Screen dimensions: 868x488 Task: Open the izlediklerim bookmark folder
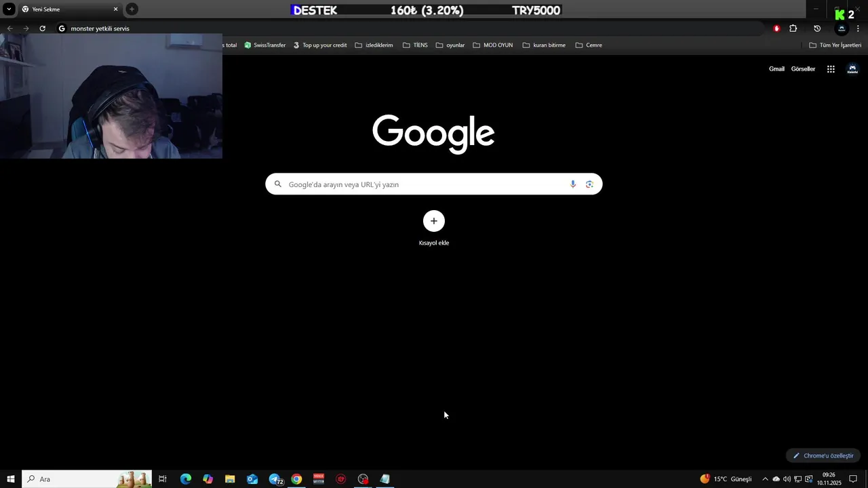[x=374, y=45]
